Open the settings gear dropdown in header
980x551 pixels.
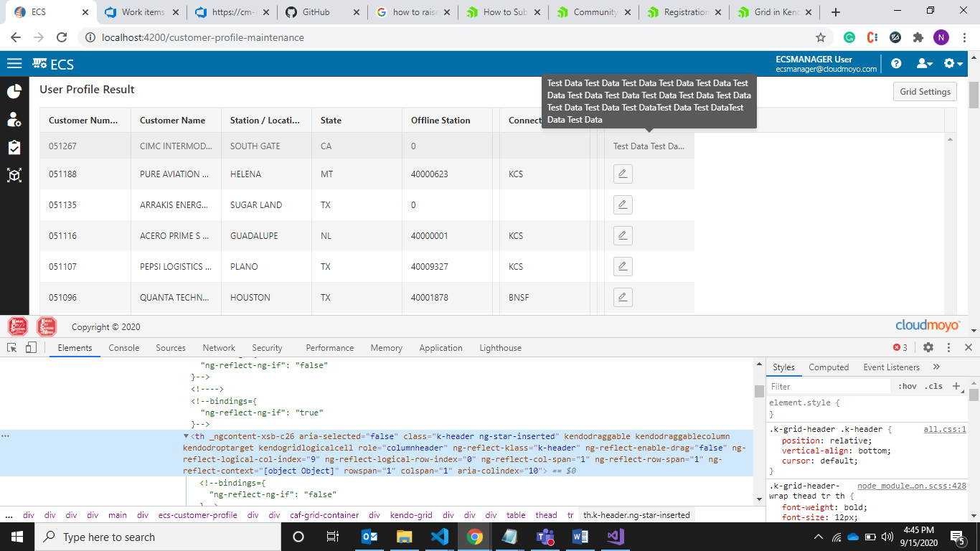(x=953, y=64)
